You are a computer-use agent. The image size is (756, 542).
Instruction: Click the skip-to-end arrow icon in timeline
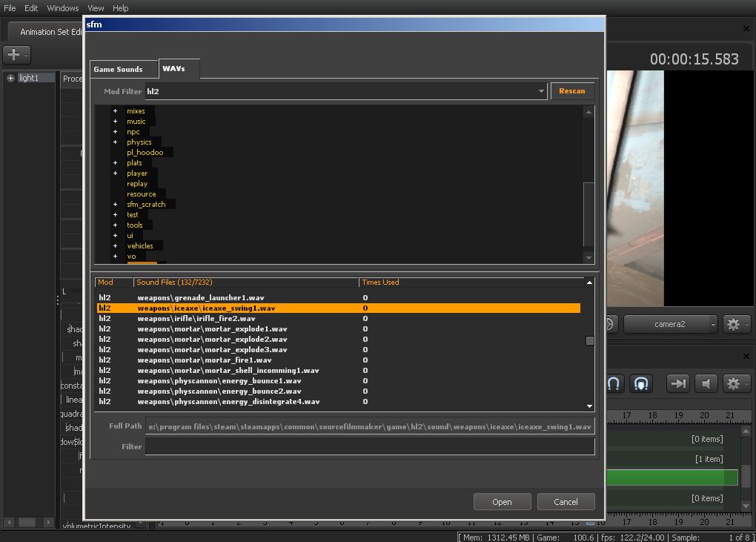tap(677, 383)
